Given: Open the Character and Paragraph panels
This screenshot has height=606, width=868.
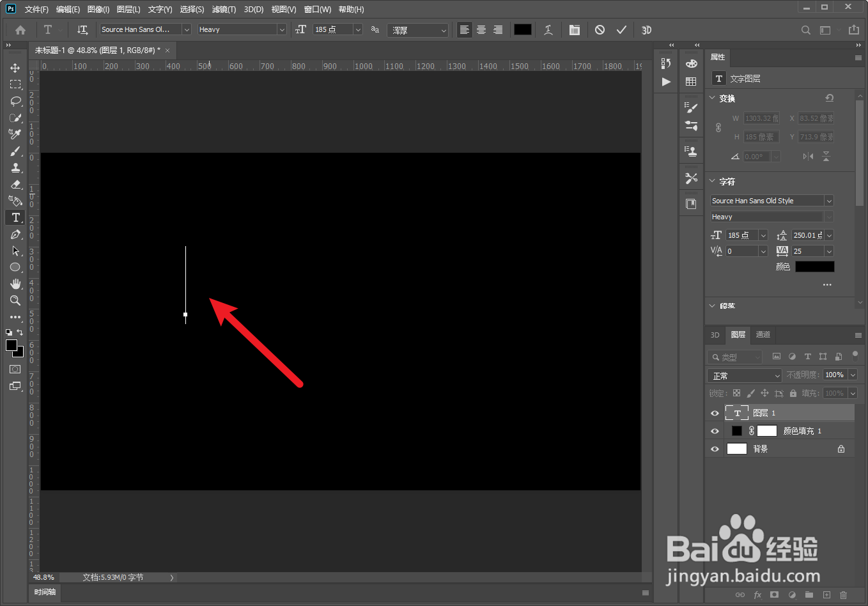Looking at the screenshot, I should (575, 30).
